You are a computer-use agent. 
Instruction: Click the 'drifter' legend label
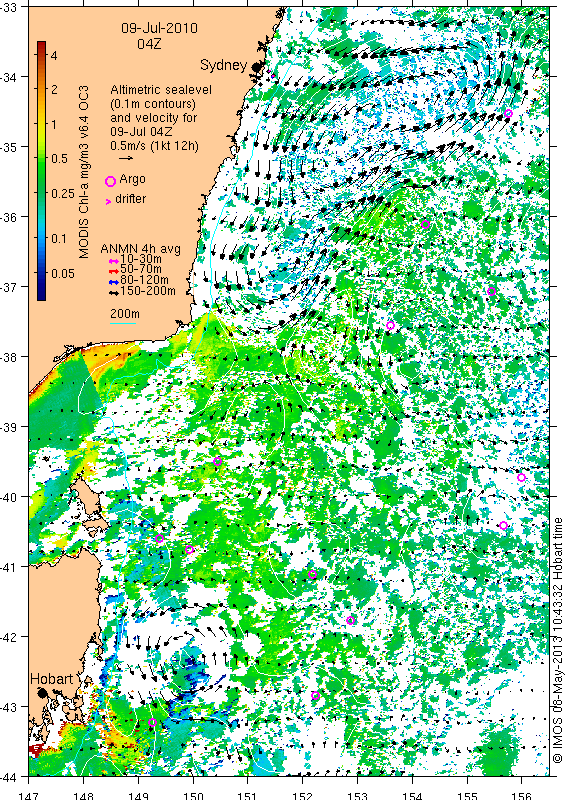click(131, 199)
